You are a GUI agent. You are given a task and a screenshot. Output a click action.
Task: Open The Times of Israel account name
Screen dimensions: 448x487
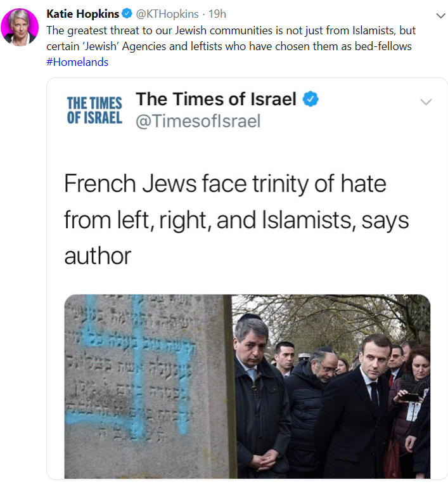click(x=216, y=99)
